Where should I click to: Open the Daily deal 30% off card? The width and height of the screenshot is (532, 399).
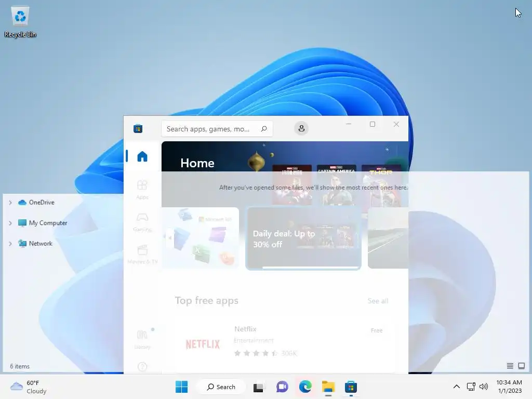coord(303,238)
